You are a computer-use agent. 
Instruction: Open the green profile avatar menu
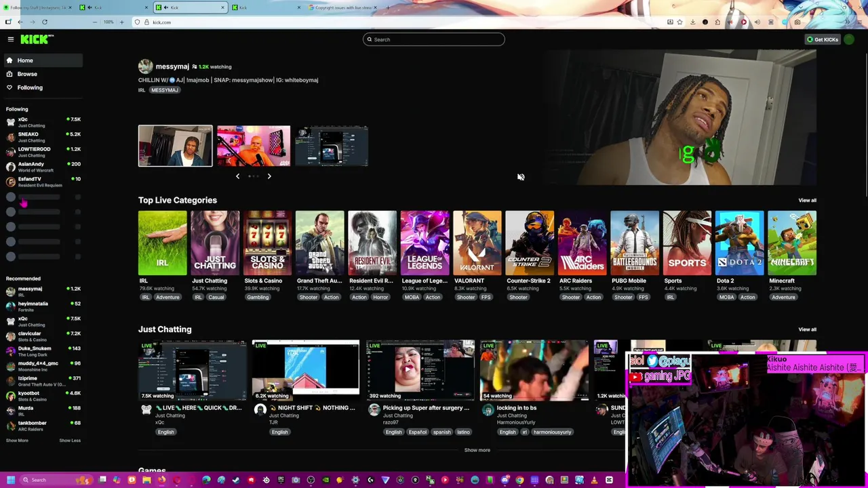[849, 39]
